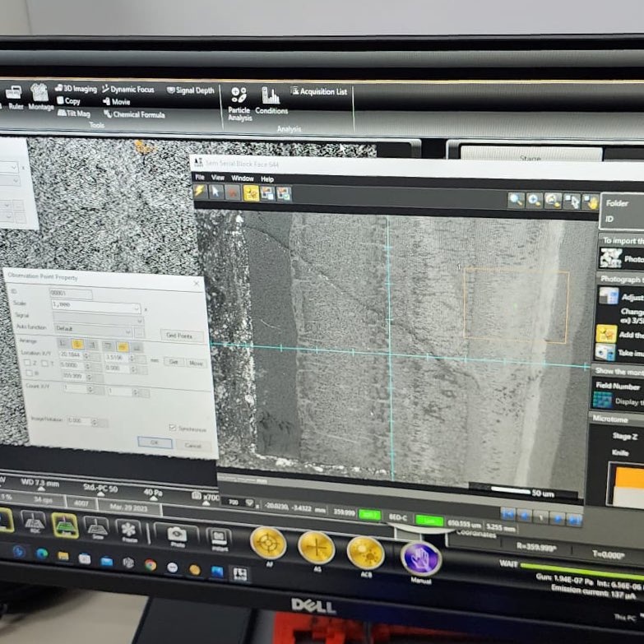Click the Take image camera icon in right panel
The width and height of the screenshot is (644, 644).
click(605, 352)
